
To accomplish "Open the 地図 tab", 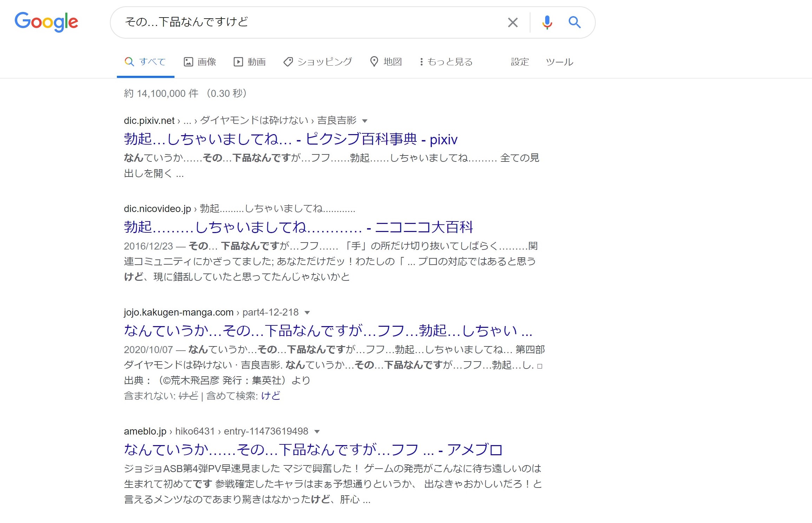I will pyautogui.click(x=386, y=62).
